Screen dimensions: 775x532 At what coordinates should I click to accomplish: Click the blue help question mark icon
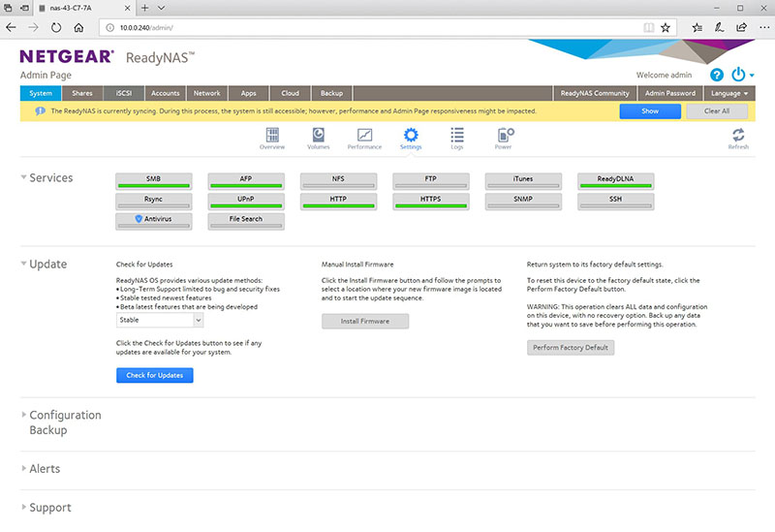click(717, 75)
